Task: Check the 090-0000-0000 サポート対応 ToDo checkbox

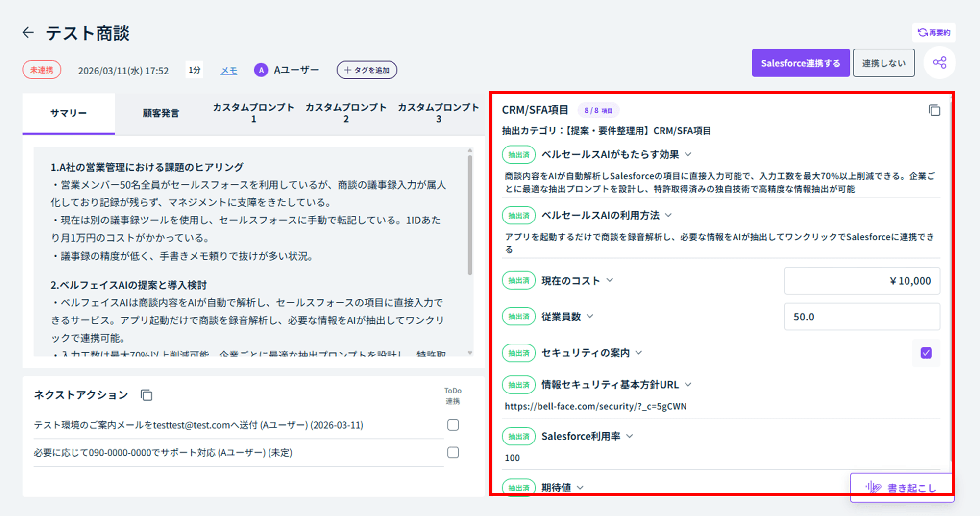Action: click(x=453, y=452)
